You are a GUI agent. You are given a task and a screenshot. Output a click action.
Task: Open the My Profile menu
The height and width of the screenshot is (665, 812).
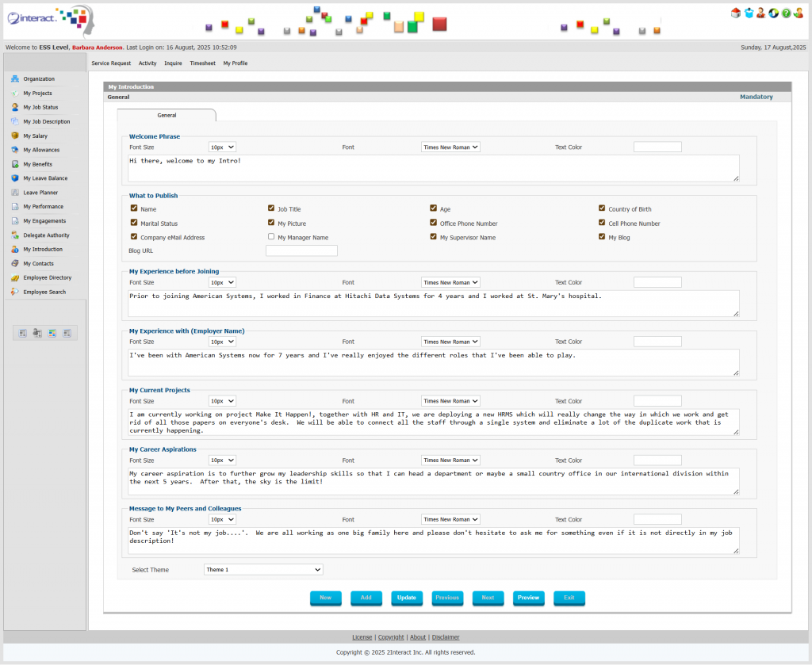235,63
